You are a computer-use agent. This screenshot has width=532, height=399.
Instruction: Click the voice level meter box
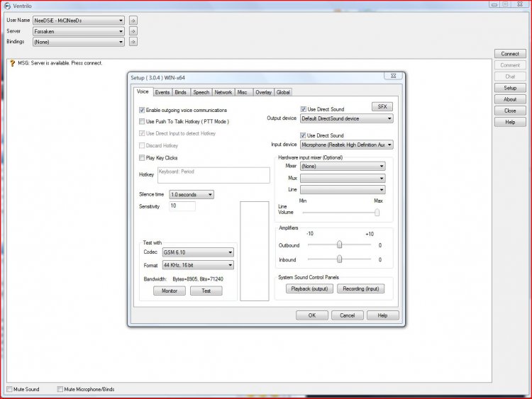tap(255, 251)
